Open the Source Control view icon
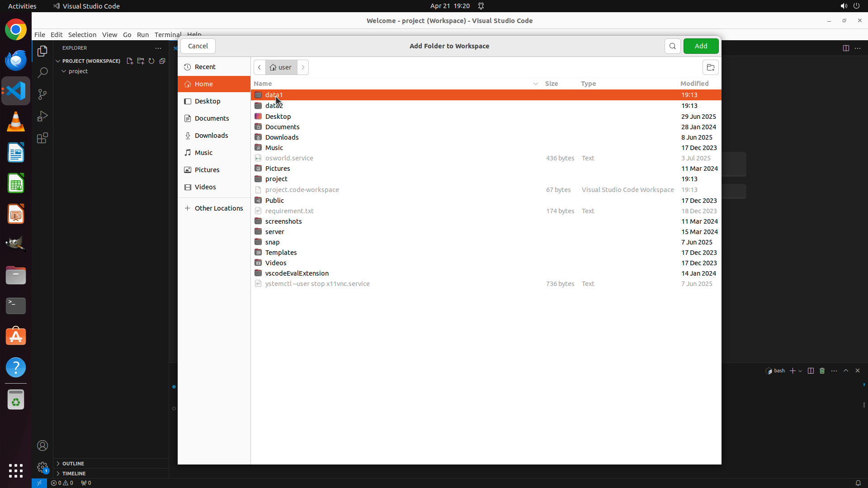Screen dimensions: 868x488 tap(42, 94)
